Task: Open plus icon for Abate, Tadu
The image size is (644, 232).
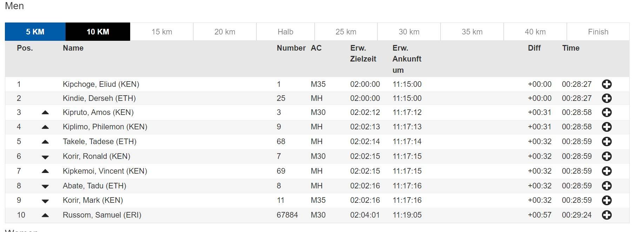Action: [606, 186]
